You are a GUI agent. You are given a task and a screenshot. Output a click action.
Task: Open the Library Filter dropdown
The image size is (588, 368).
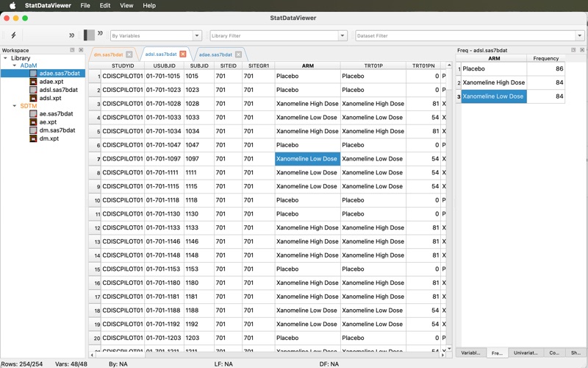[x=343, y=35]
